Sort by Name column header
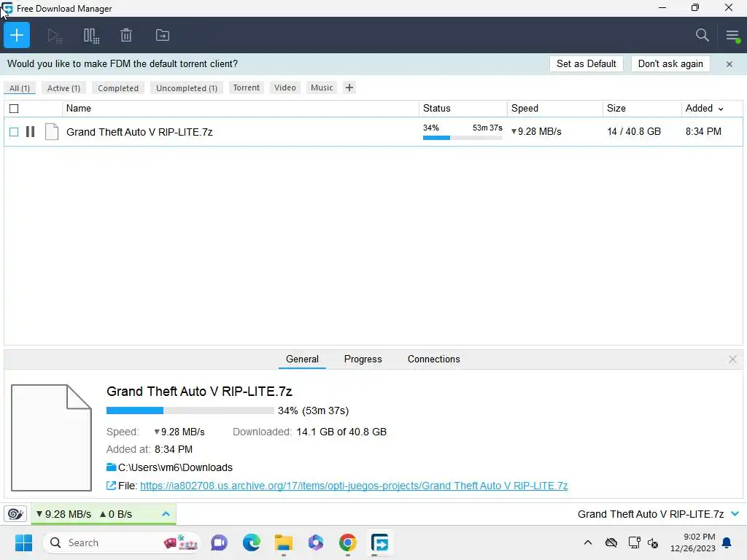Image resolution: width=747 pixels, height=560 pixels. (x=79, y=108)
